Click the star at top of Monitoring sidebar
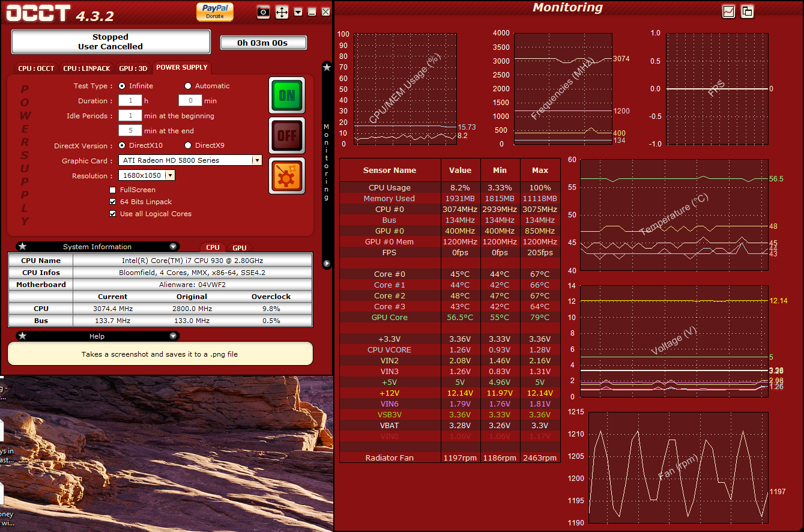804x532 pixels. click(x=327, y=67)
